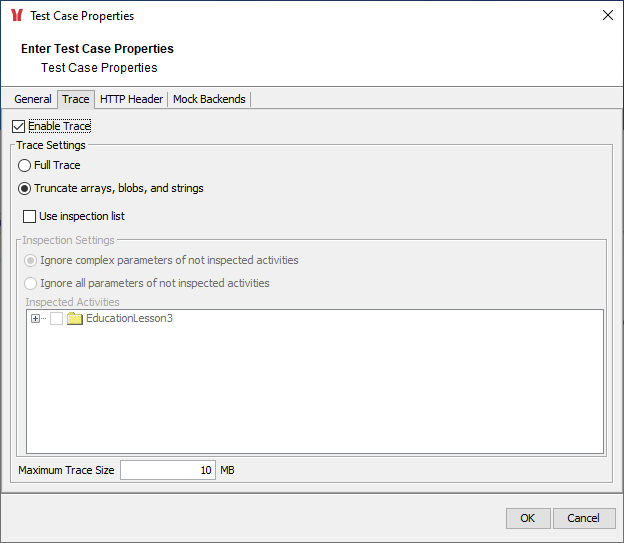
Task: Click the Test Case Properties app icon
Action: pos(16,16)
